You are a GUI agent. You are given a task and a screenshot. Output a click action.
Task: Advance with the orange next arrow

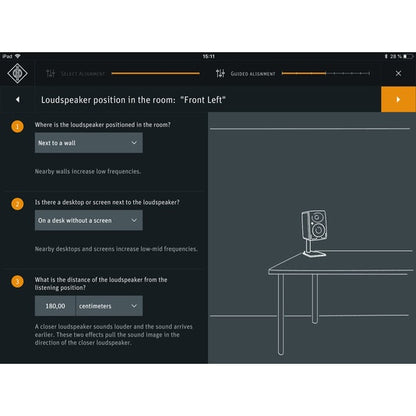(x=398, y=99)
